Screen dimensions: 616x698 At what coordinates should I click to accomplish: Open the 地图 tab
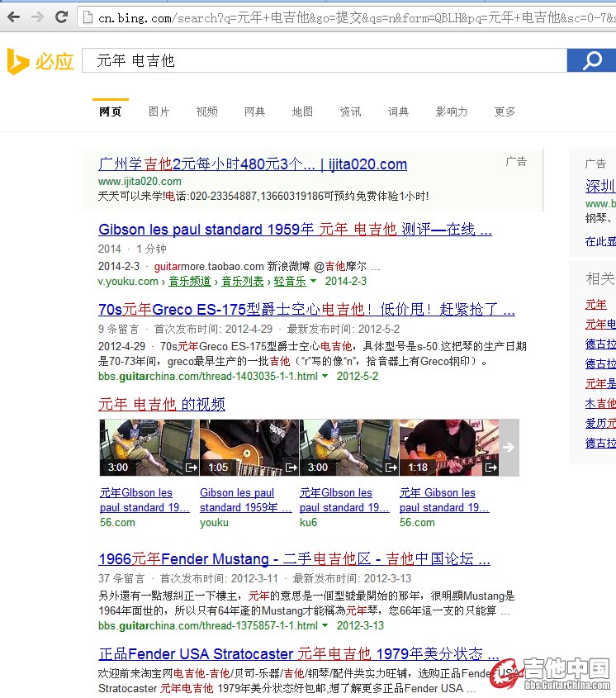[302, 112]
